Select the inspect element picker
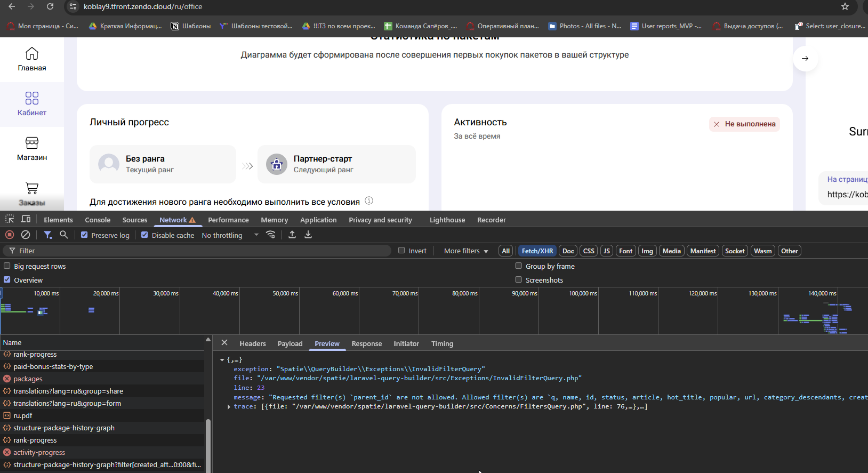The image size is (868, 473). [x=10, y=219]
